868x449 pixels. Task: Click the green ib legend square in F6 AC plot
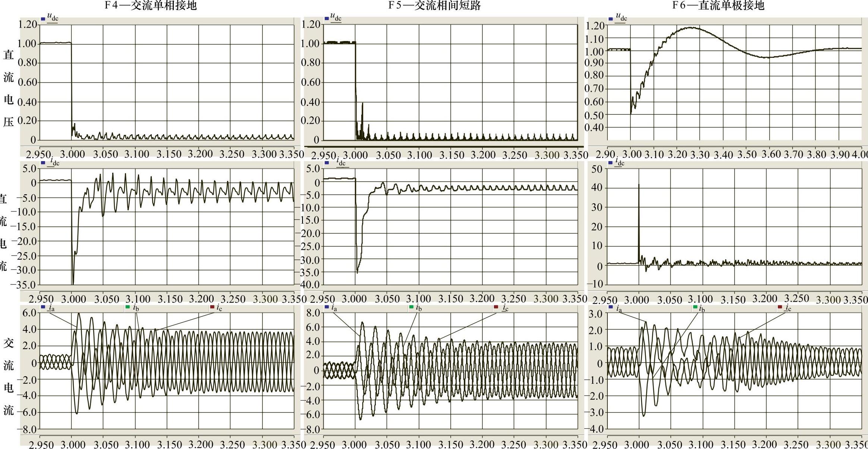(695, 307)
